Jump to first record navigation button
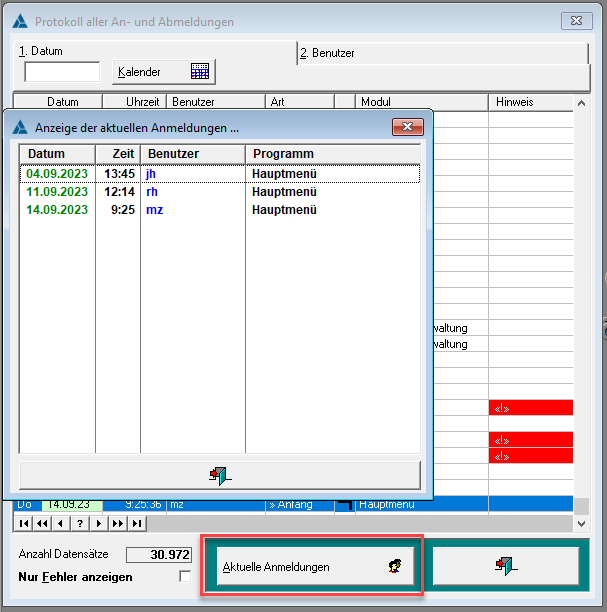This screenshot has width=607, height=612. tap(23, 523)
